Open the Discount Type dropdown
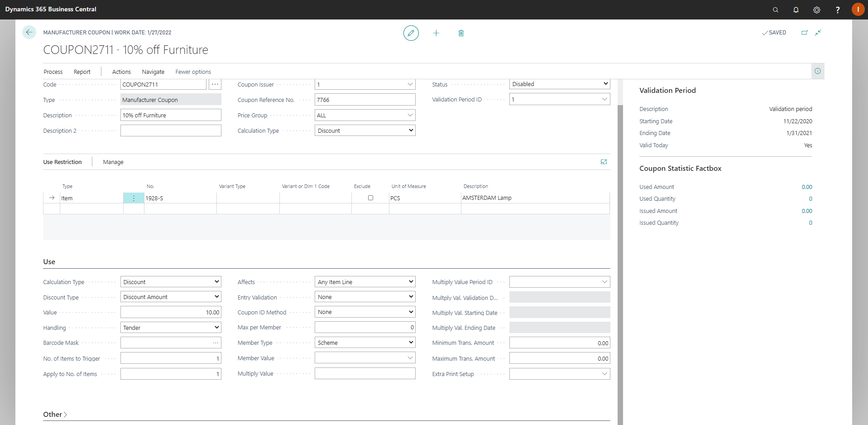 click(171, 297)
